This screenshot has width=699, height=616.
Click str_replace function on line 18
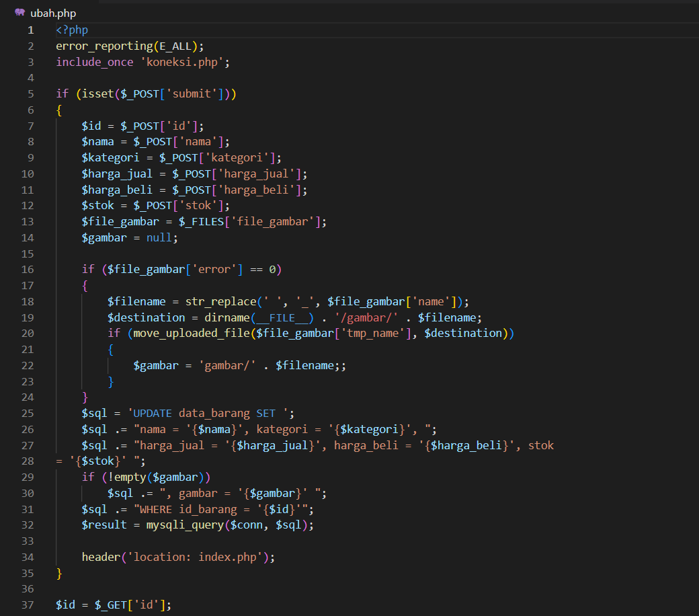(221, 301)
